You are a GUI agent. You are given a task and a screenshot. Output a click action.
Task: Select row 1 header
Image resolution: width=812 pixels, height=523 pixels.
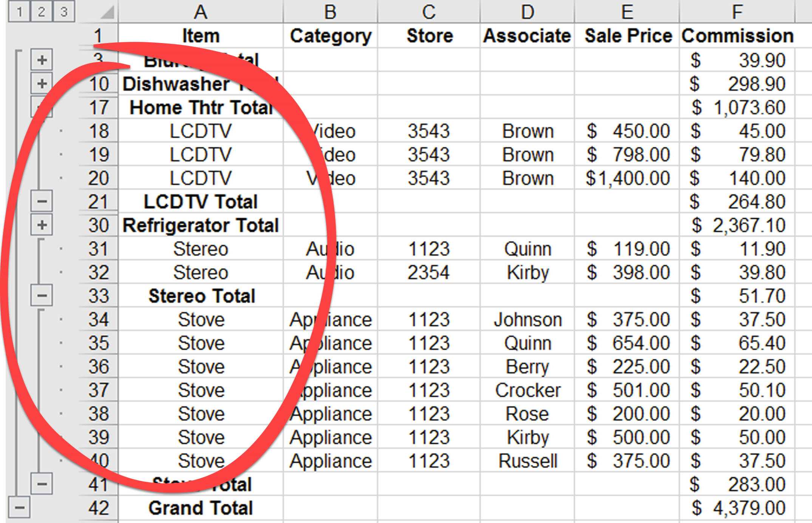(98, 36)
